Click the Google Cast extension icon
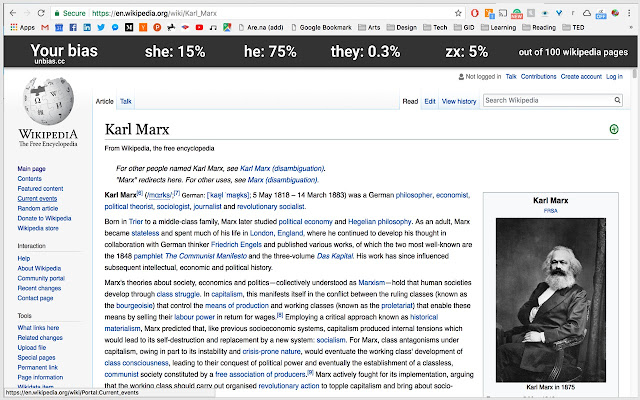Viewport: 640px width, 400px height. tap(503, 13)
